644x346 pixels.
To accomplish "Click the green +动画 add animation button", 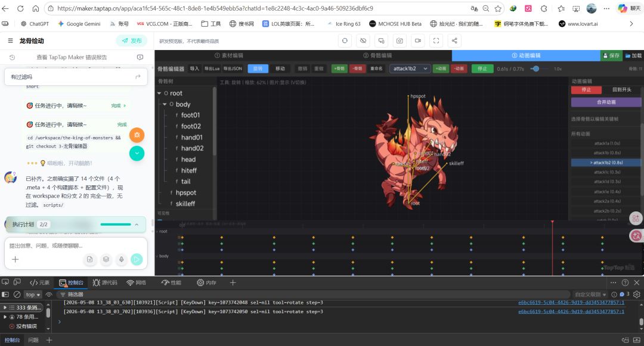I will coord(441,68).
